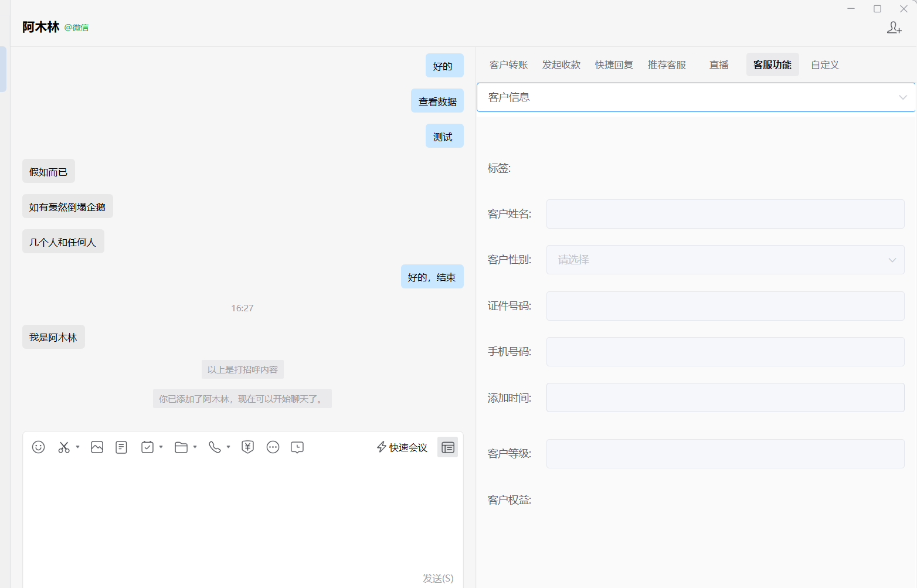Click the 添加时间 input field
The image size is (917, 588).
tap(725, 397)
